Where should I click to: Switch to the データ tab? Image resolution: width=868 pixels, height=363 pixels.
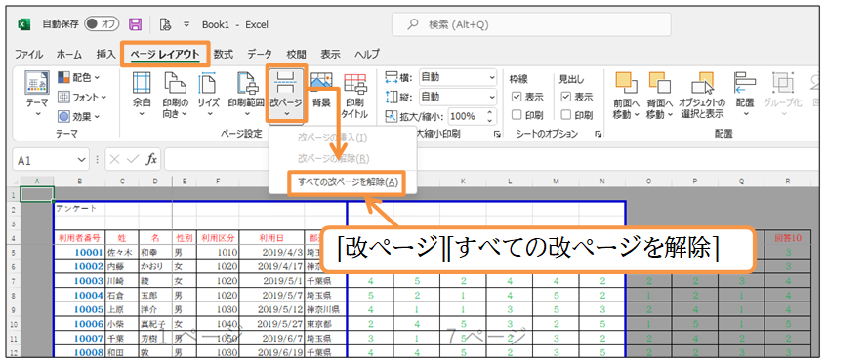259,55
